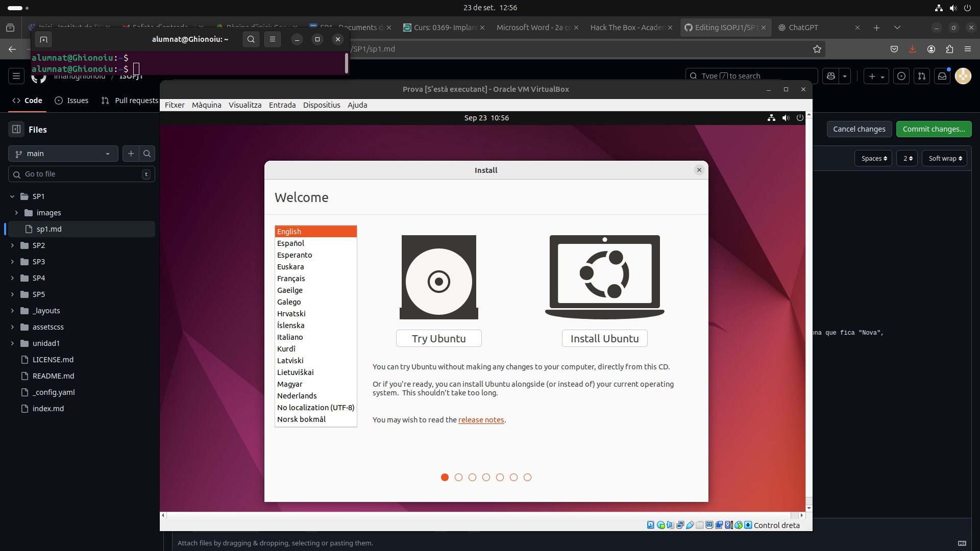Select Français in the language list
This screenshot has height=551, width=980.
point(291,279)
